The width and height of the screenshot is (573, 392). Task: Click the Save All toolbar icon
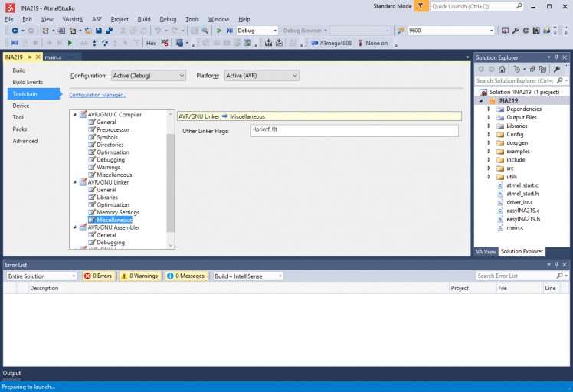pyautogui.click(x=110, y=31)
